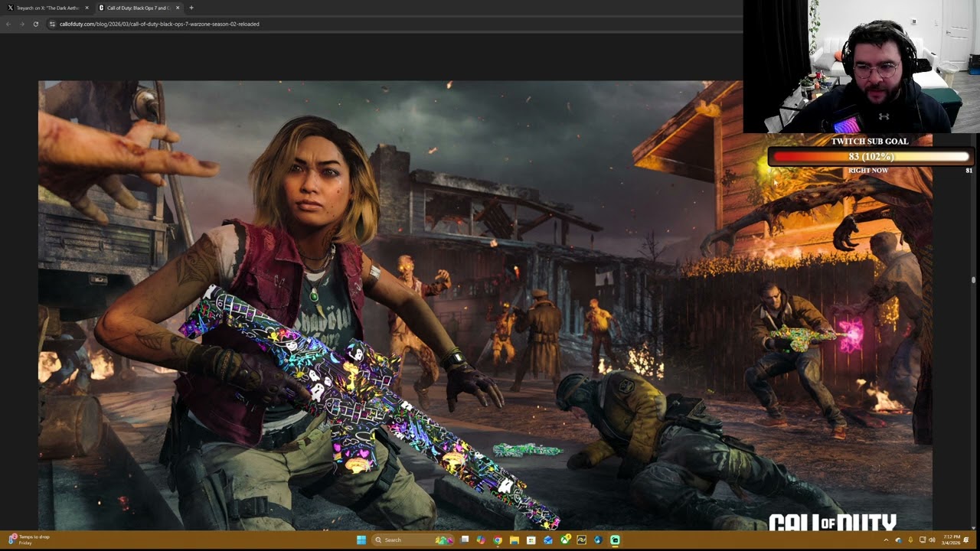Open the black and gold taskbar app
Image resolution: width=980 pixels, height=551 pixels.
click(x=581, y=540)
